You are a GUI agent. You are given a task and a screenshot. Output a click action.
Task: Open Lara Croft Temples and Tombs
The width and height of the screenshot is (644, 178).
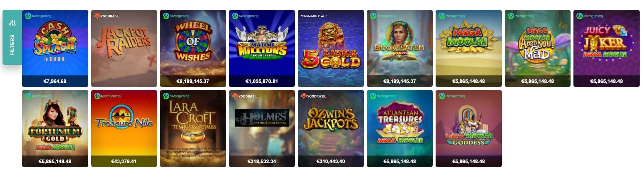[x=193, y=128]
